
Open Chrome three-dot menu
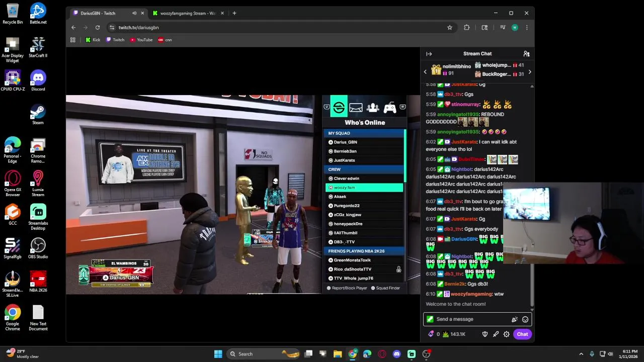coord(527,28)
